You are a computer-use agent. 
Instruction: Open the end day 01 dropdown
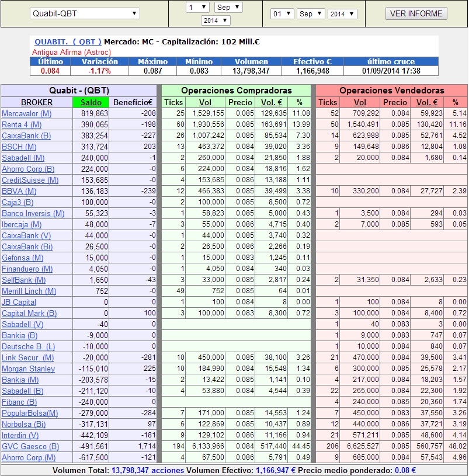pyautogui.click(x=282, y=13)
